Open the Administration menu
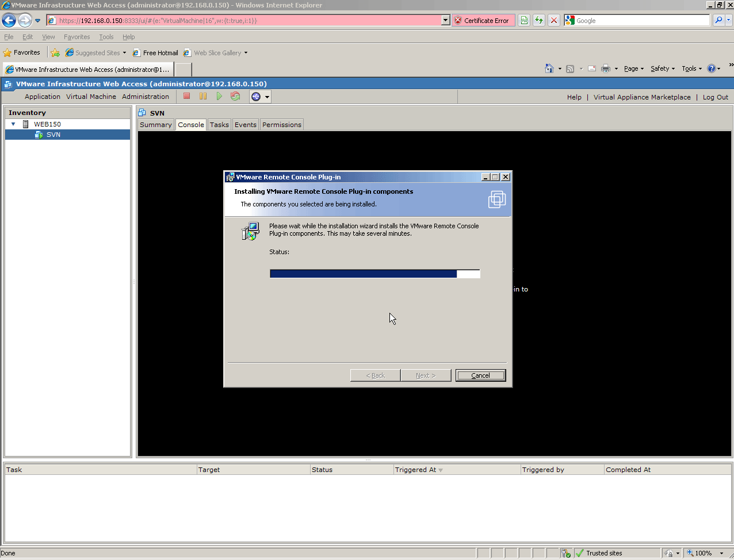The image size is (734, 560). pyautogui.click(x=146, y=97)
